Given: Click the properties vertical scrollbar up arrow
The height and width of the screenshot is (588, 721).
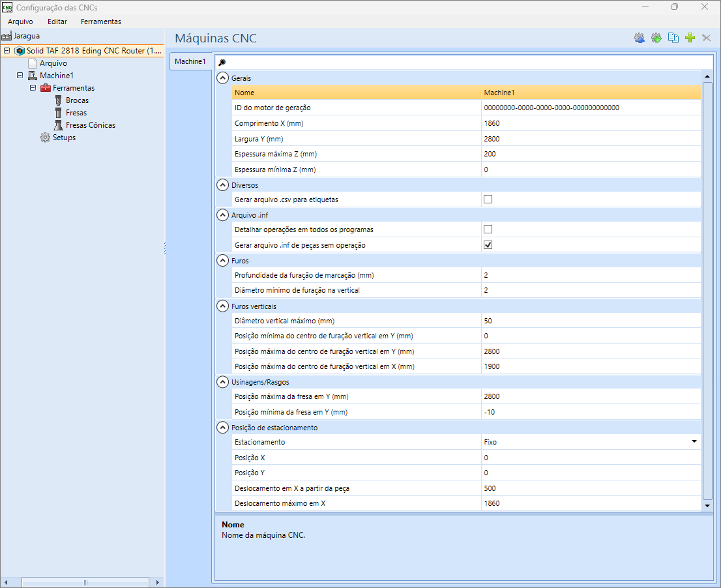Looking at the screenshot, I should 707,76.
